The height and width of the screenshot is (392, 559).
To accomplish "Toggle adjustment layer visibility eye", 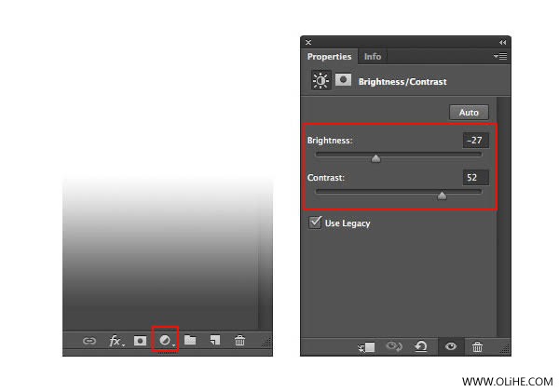I will (451, 346).
